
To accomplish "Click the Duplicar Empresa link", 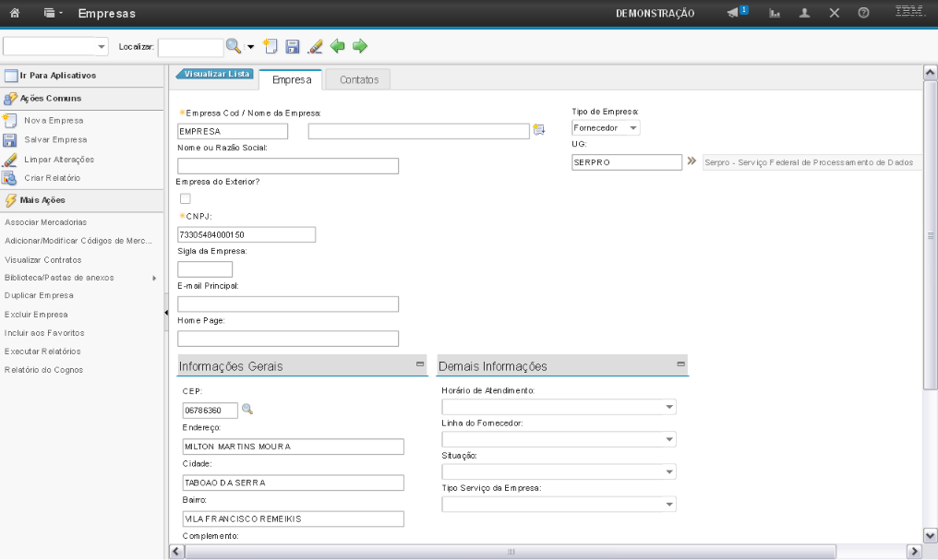I will coord(39,295).
